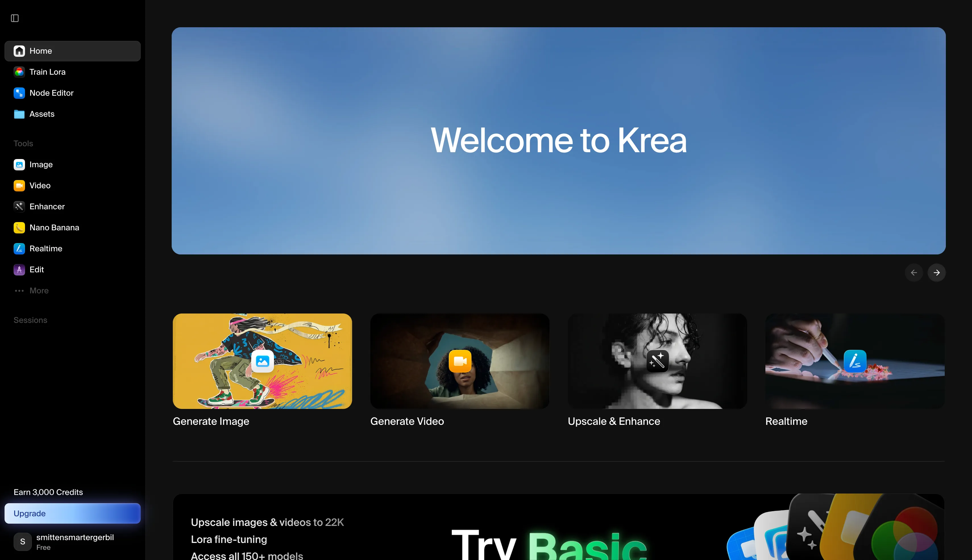Image resolution: width=972 pixels, height=560 pixels.
Task: Open the Upscale & Enhance card
Action: [657, 361]
